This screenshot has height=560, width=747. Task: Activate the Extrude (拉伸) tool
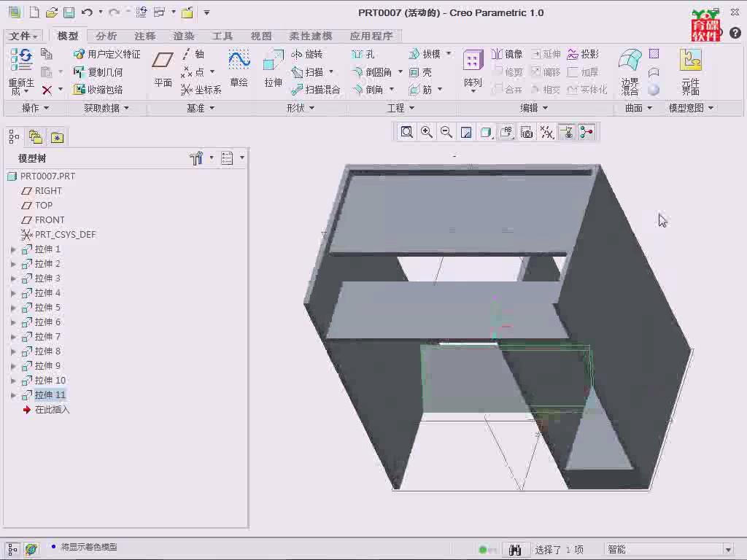coord(273,69)
